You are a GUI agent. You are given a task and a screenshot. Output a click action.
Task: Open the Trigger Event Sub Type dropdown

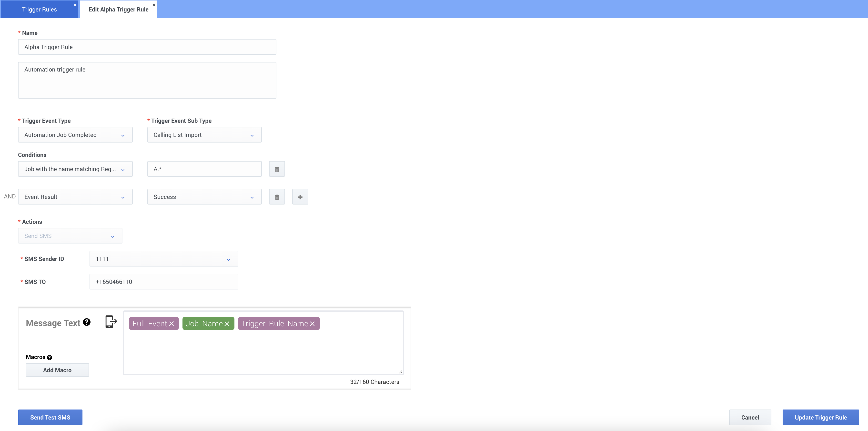(x=204, y=135)
